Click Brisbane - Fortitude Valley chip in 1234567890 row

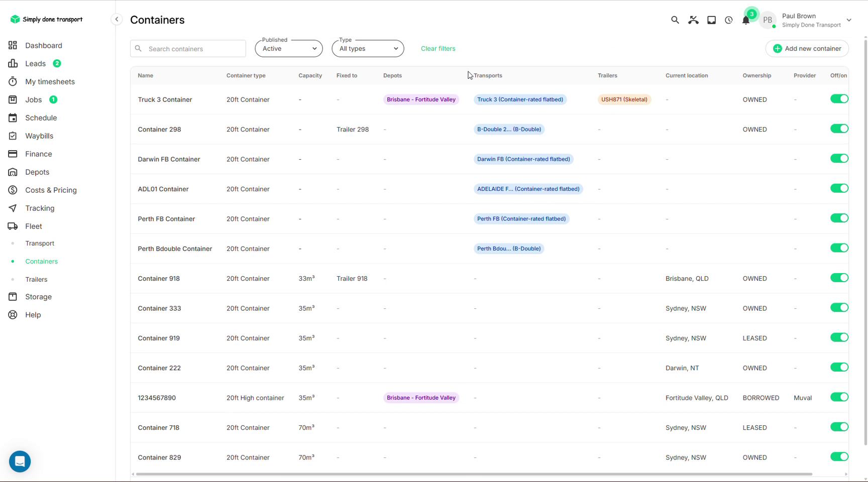pos(421,398)
